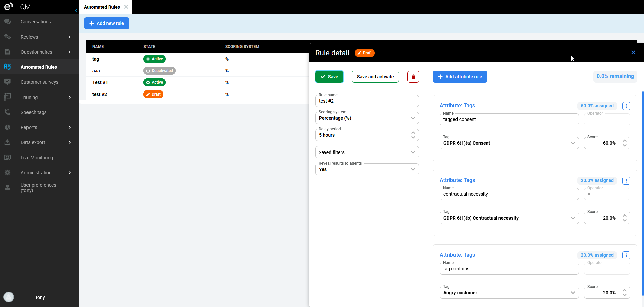Expand the Administration menu
The width and height of the screenshot is (644, 307).
click(x=36, y=173)
